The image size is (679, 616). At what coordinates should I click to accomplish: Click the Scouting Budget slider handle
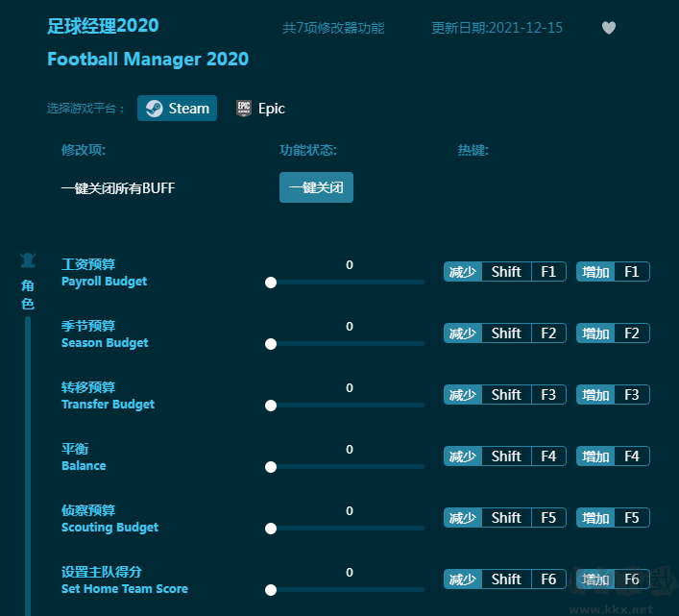click(271, 529)
